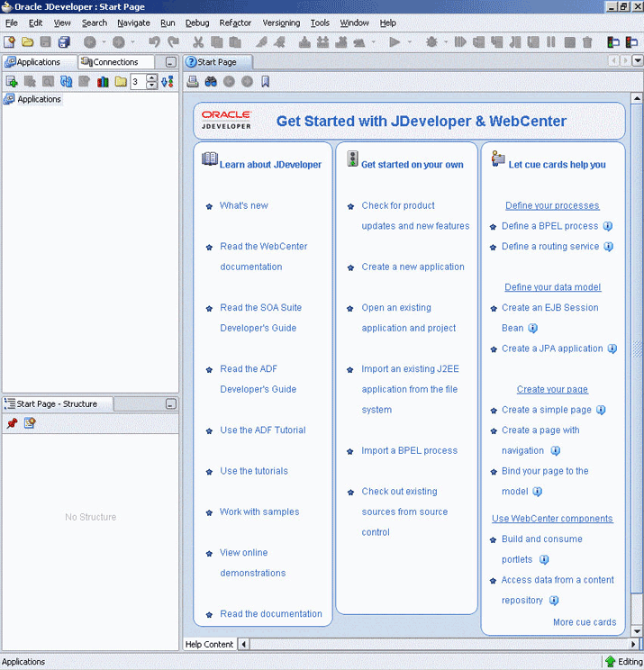Click the number field showing 3
The width and height of the screenshot is (644, 670).
(138, 81)
